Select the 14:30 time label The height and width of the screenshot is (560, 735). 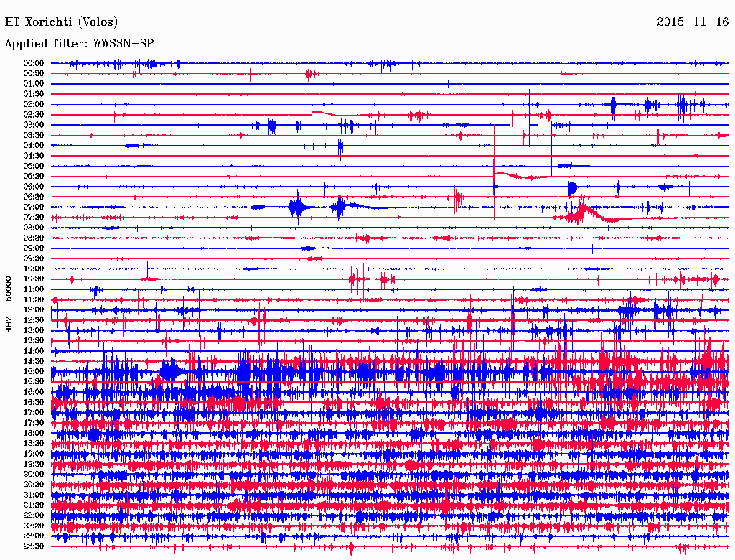pyautogui.click(x=34, y=362)
